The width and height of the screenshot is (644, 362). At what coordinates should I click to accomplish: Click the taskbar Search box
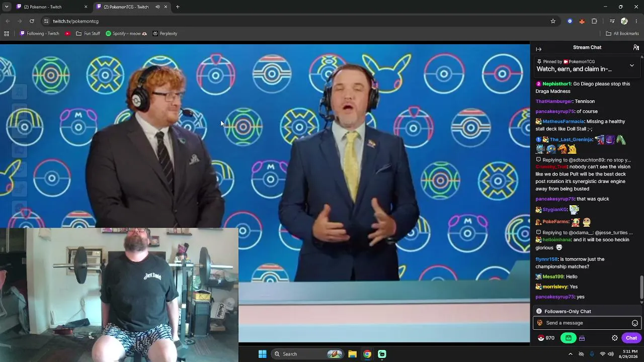point(308,354)
